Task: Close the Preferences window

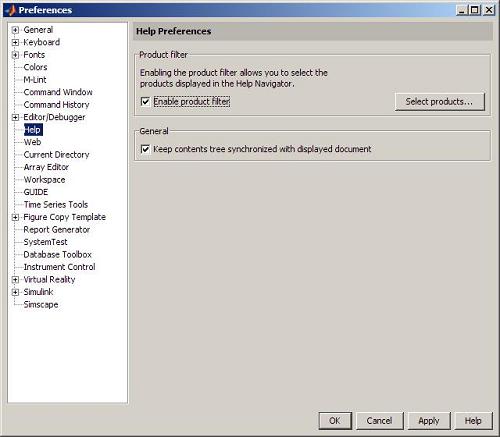Action: 489,10
